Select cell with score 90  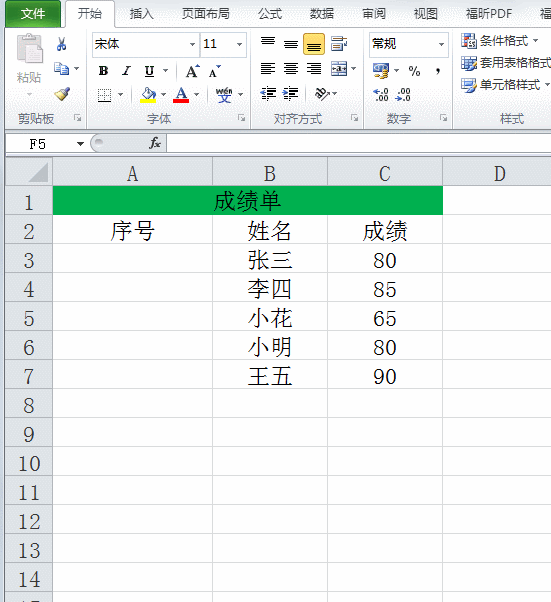point(385,375)
